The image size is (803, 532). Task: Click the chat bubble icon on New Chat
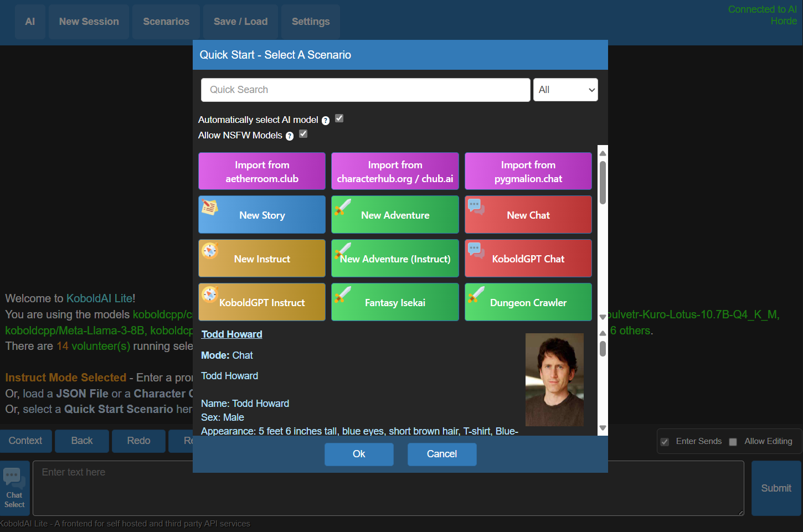[x=476, y=206]
